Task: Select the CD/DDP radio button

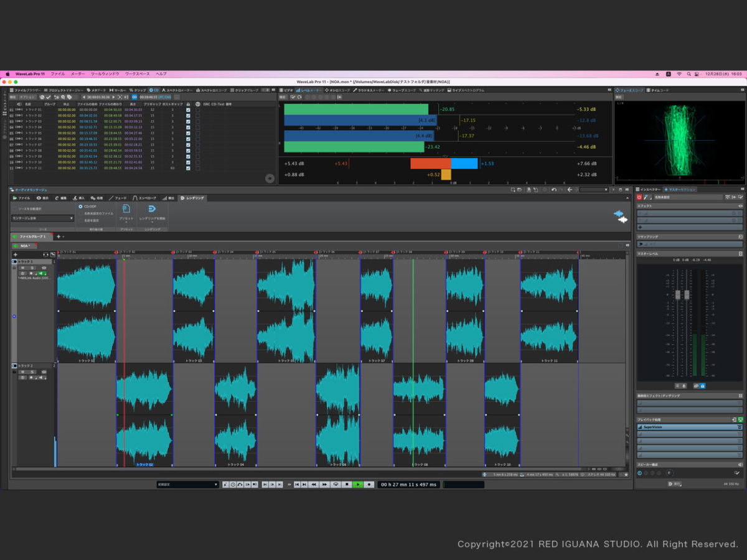Action: [80, 206]
